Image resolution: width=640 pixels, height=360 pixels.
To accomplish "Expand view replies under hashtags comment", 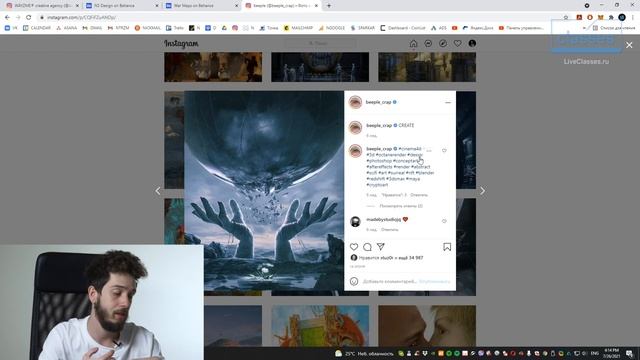I will (x=401, y=206).
